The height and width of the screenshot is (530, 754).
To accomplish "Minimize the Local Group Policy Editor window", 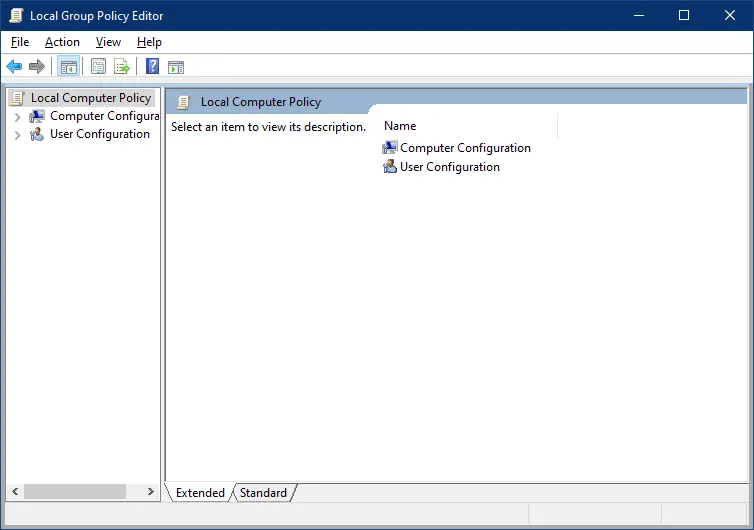I will coord(639,15).
